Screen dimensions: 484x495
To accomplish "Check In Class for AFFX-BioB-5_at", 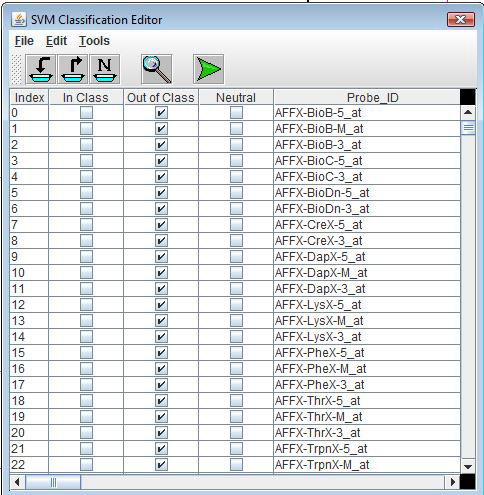I will click(x=86, y=113).
